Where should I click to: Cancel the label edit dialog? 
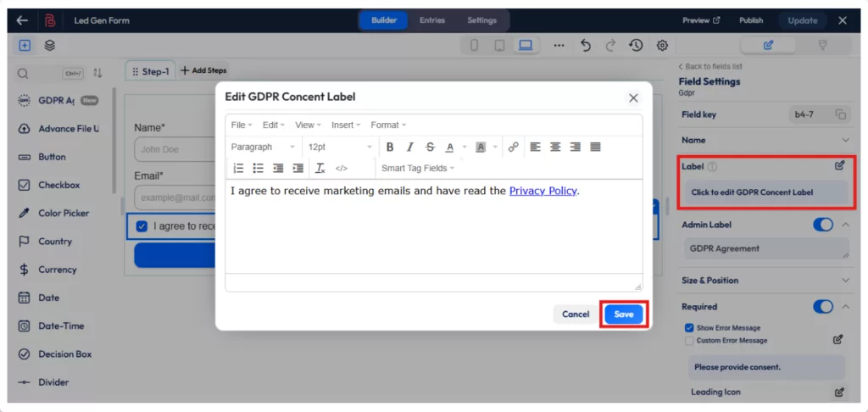(x=576, y=314)
